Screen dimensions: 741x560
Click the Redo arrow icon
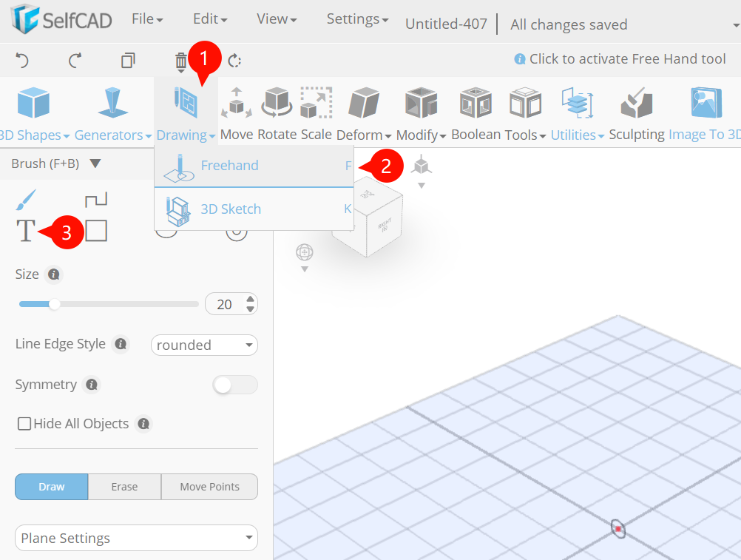point(75,61)
